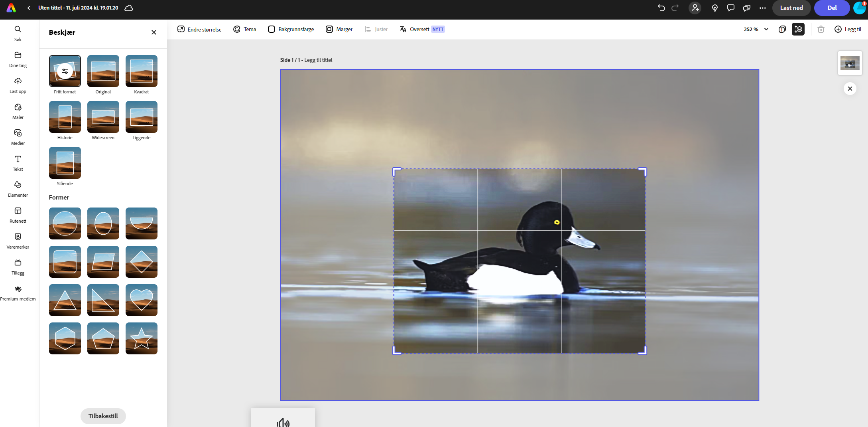868x427 pixels.
Task: Open the three-dots more options menu
Action: [x=762, y=8]
